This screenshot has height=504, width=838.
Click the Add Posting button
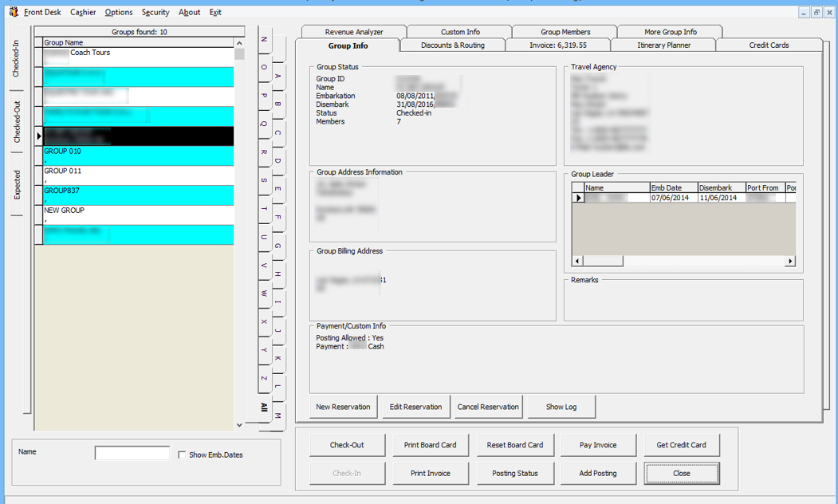[x=598, y=473]
